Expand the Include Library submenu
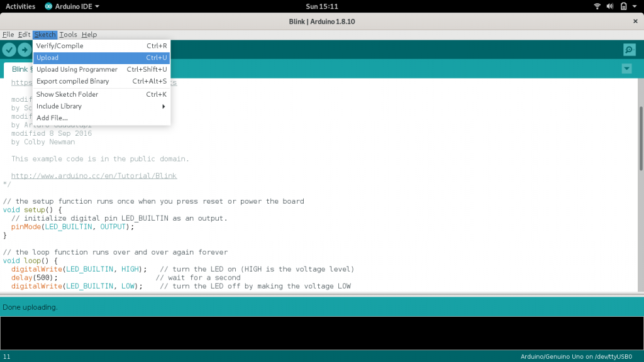Viewport: 644px width, 362px height. (x=101, y=106)
